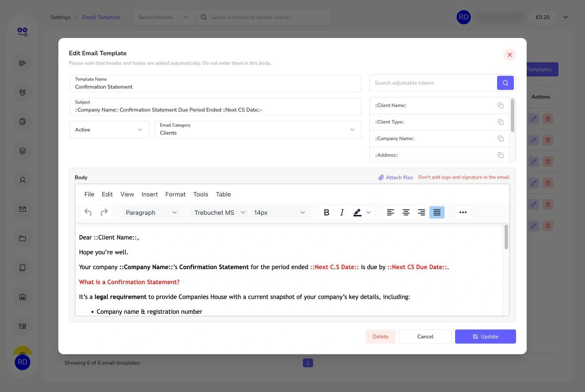
Task: Close the Edit Email Template dialog
Action: pyautogui.click(x=510, y=55)
